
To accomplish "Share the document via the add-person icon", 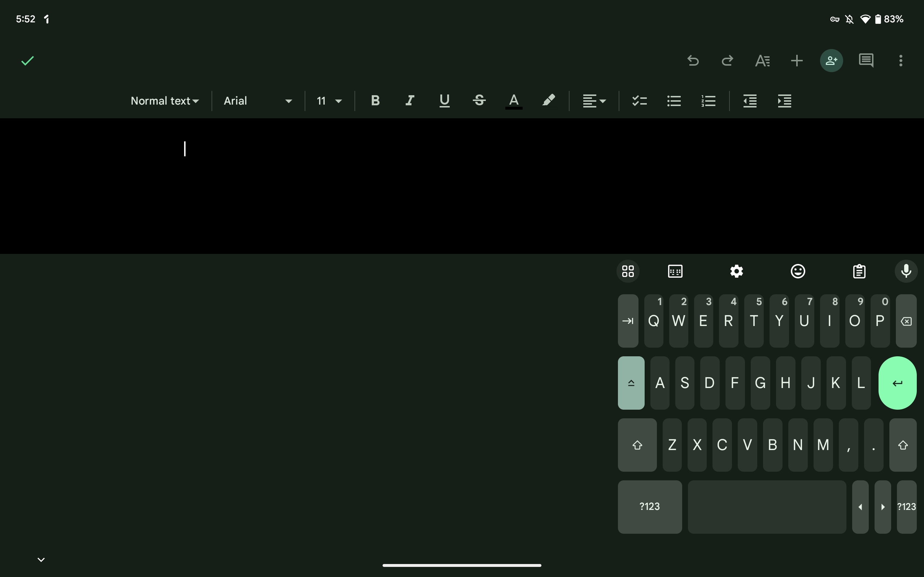I will 831,60.
